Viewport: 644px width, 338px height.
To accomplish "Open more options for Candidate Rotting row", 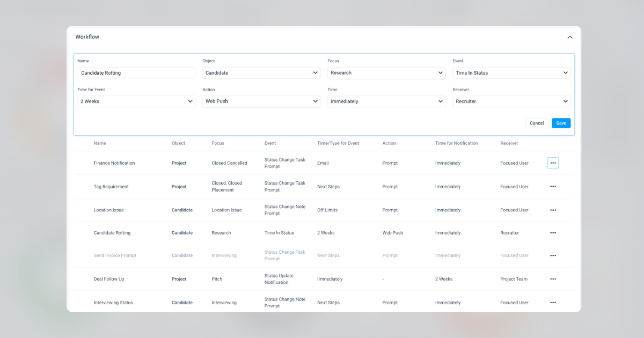I will point(553,233).
